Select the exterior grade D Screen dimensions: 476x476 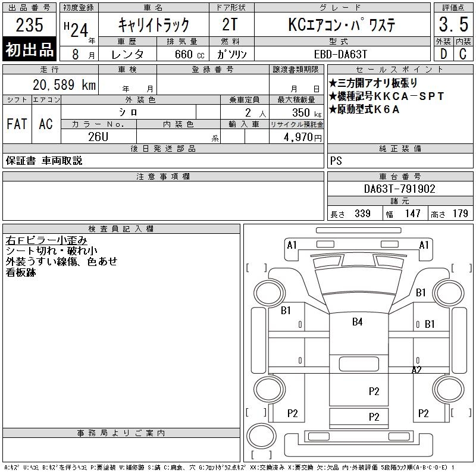(x=443, y=54)
